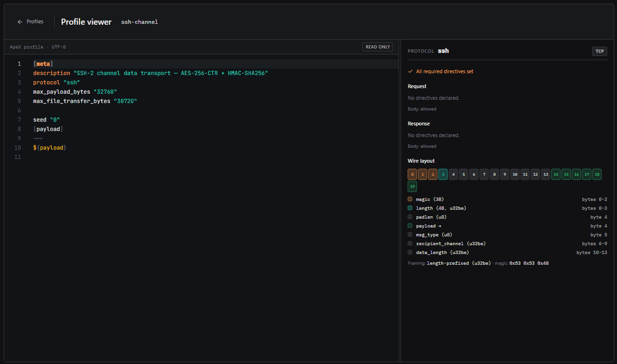Click the description line in editor
This screenshot has height=364, width=617.
[x=151, y=73]
